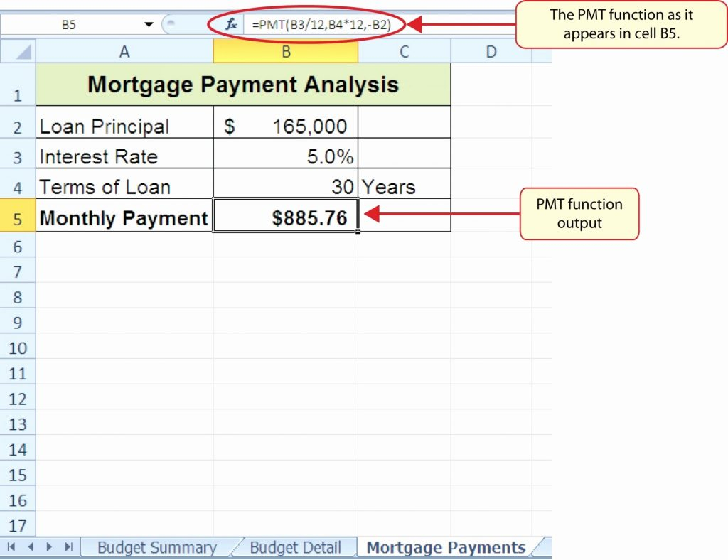Select row 5 header
Viewport: 728px width, 560px height.
point(18,218)
